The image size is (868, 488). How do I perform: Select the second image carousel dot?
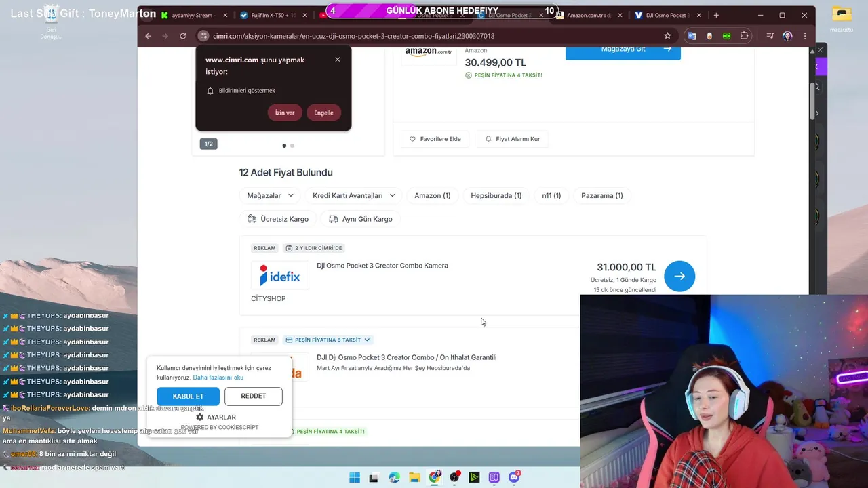(292, 146)
